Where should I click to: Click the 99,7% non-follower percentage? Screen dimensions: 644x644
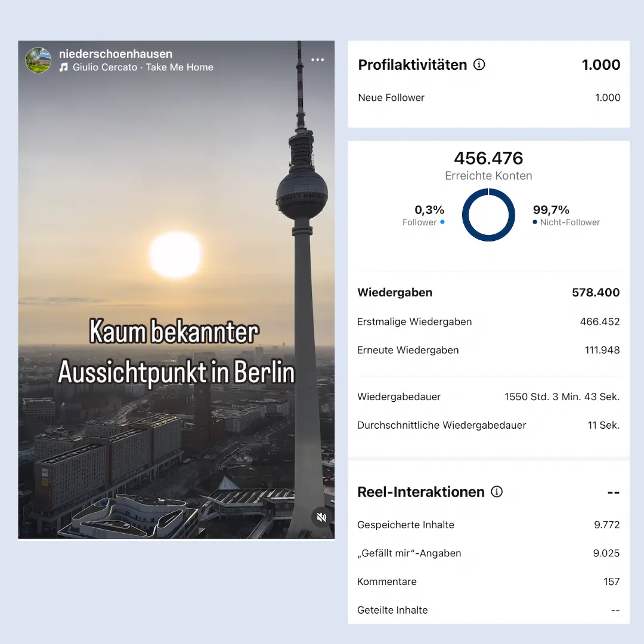pos(551,210)
